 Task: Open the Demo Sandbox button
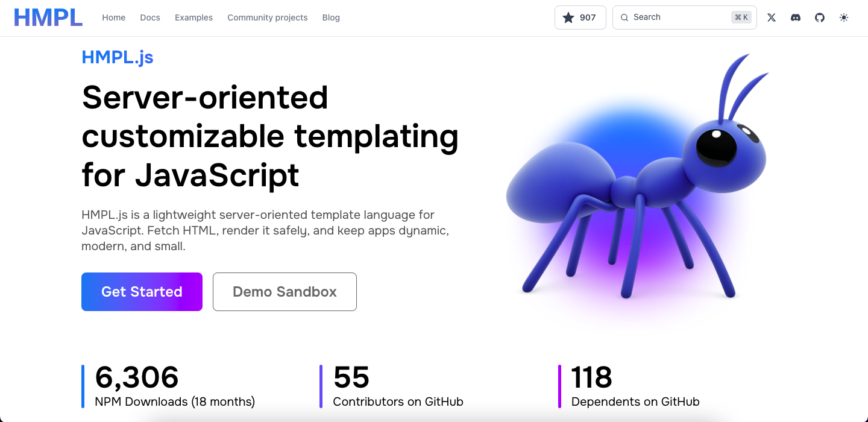[x=285, y=292]
